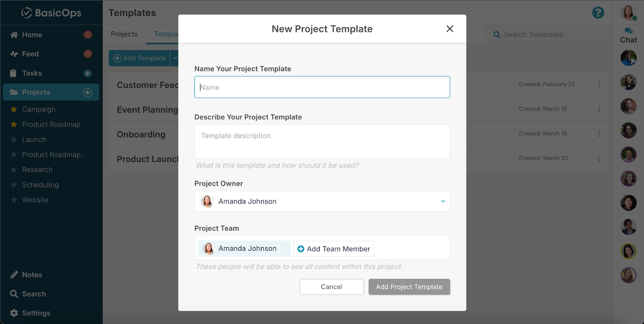
Task: Close the New Project Template dialog
Action: coord(450,29)
